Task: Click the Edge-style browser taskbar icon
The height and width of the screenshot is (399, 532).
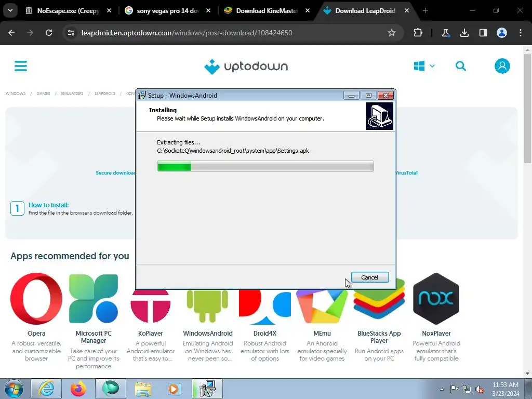Action: tap(111, 389)
